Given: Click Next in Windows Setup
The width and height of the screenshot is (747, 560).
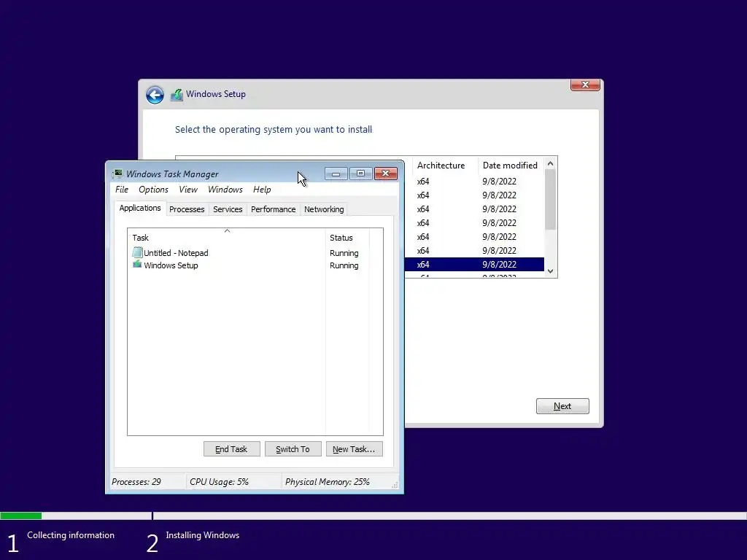Looking at the screenshot, I should [562, 406].
